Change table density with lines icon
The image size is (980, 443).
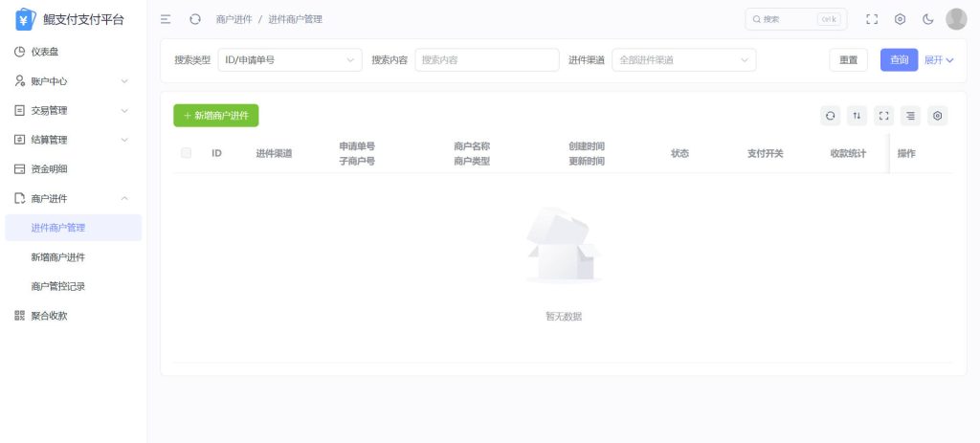pos(911,116)
